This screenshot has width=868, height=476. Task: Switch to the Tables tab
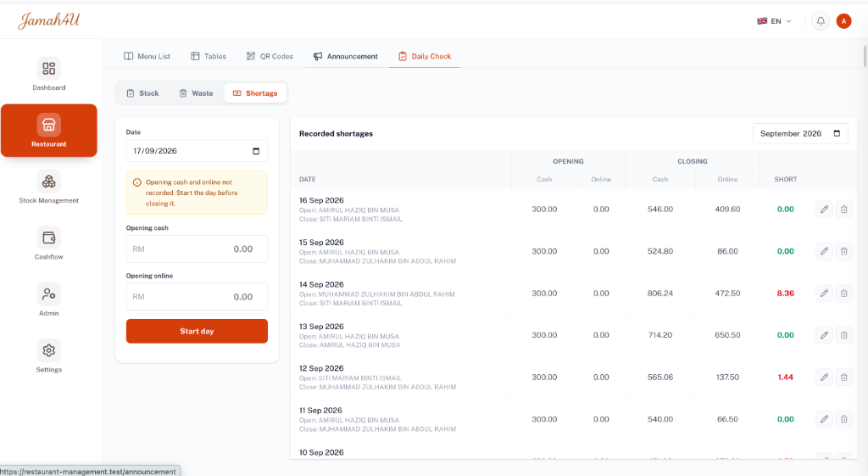[209, 56]
